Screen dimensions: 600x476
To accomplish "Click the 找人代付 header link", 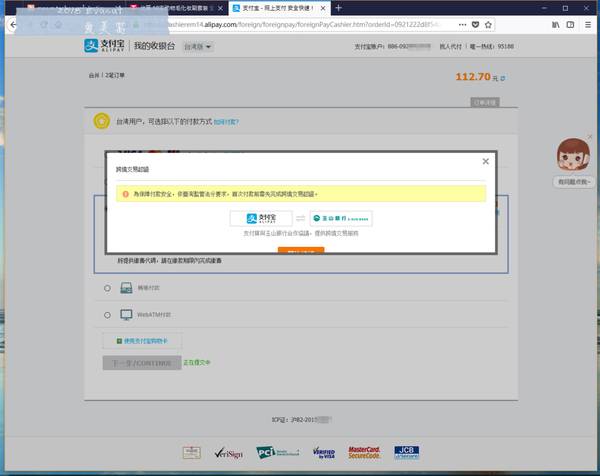I will (x=450, y=47).
